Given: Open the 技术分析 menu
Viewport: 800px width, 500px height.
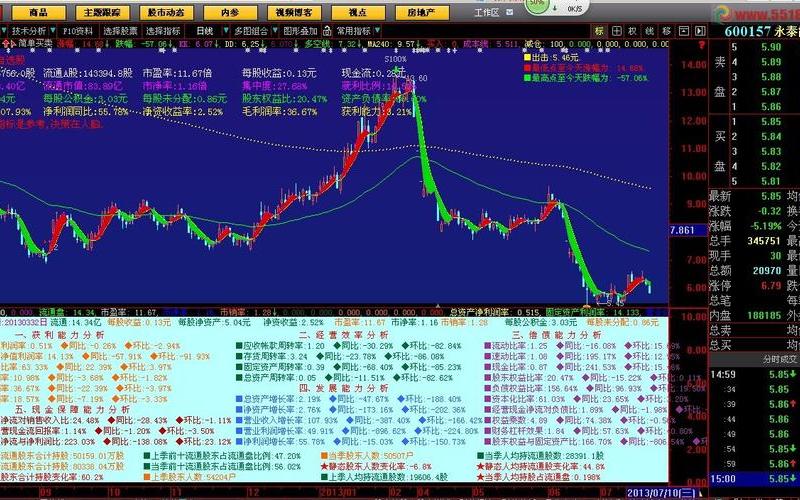Looking at the screenshot, I should (29, 31).
